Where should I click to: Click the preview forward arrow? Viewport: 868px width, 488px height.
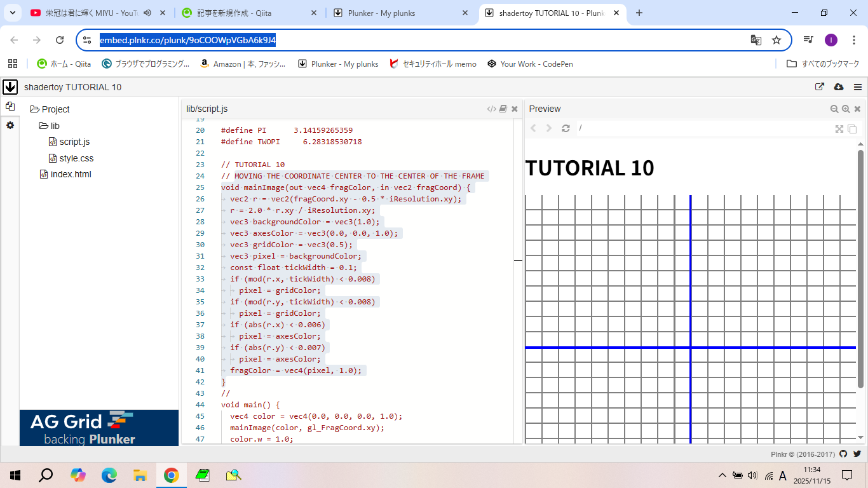point(549,128)
